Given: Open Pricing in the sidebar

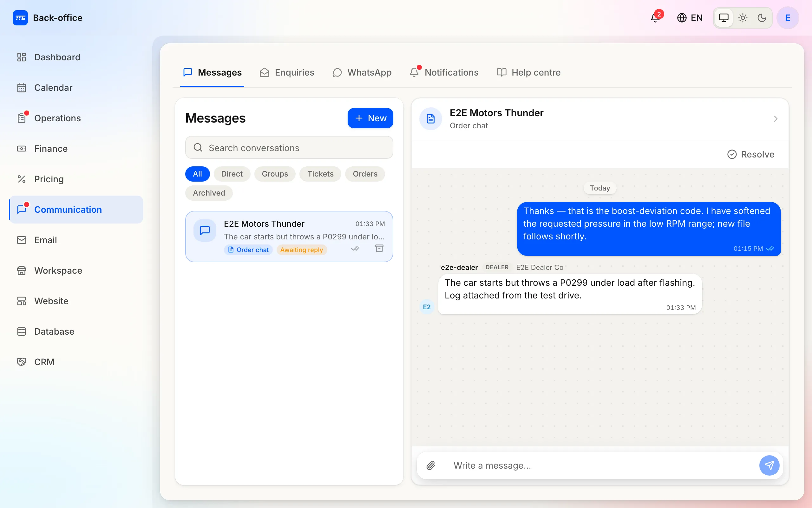Looking at the screenshot, I should [76, 179].
